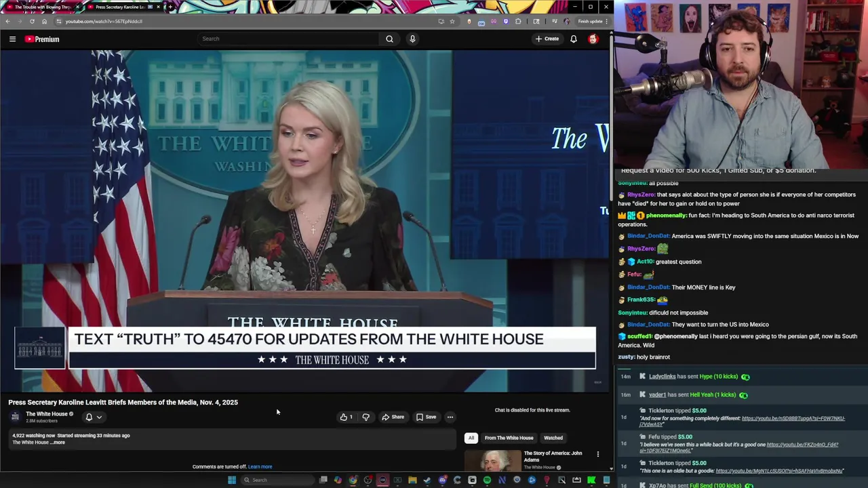Open the 'Learn more' comments link
Viewport: 868px width, 488px height.
coord(260,466)
